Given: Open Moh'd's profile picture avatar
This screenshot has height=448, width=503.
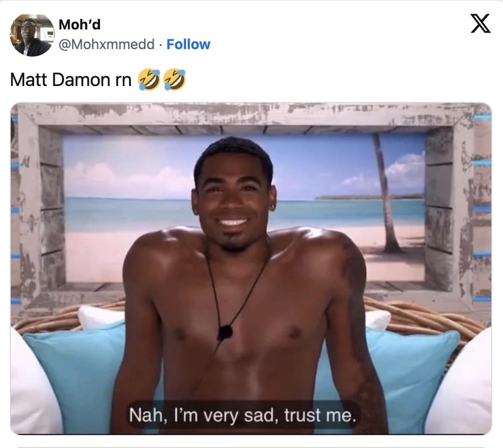Looking at the screenshot, I should [x=32, y=35].
